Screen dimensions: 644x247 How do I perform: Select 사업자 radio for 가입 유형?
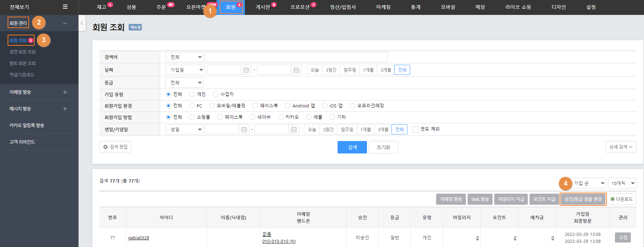[x=215, y=94]
